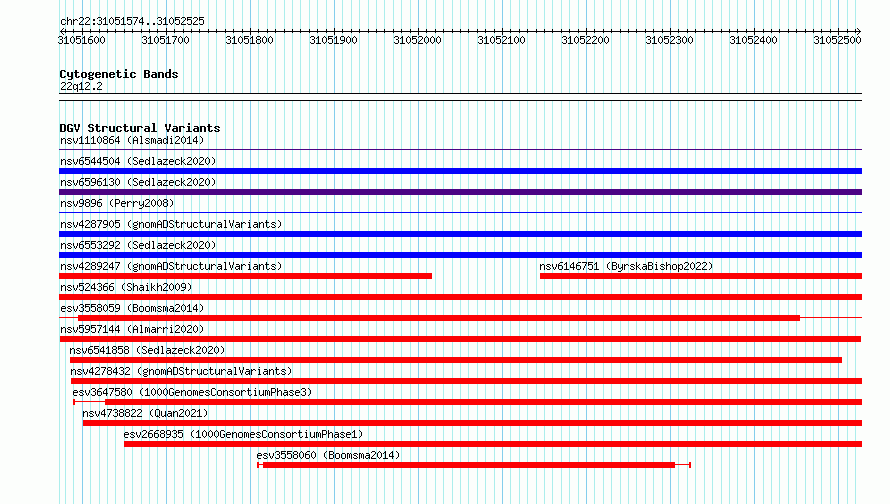Click the Cytogenetic Bands track title
The image size is (890, 504).
coord(119,74)
